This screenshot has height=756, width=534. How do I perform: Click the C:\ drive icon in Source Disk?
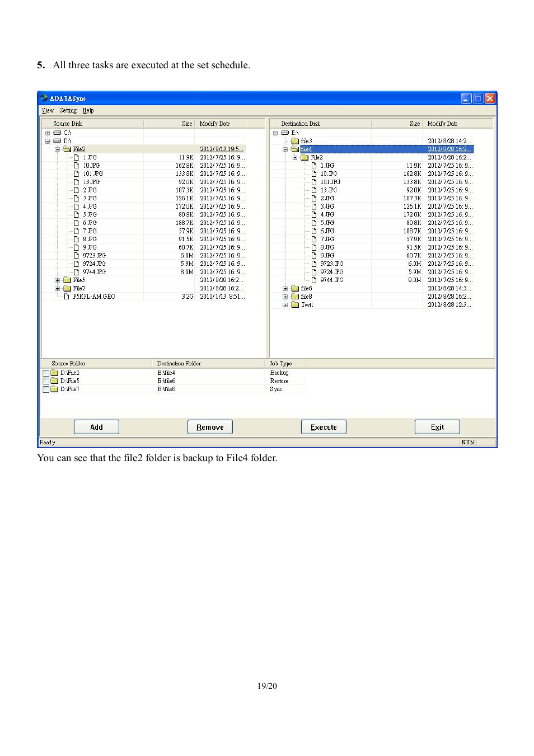pos(57,133)
